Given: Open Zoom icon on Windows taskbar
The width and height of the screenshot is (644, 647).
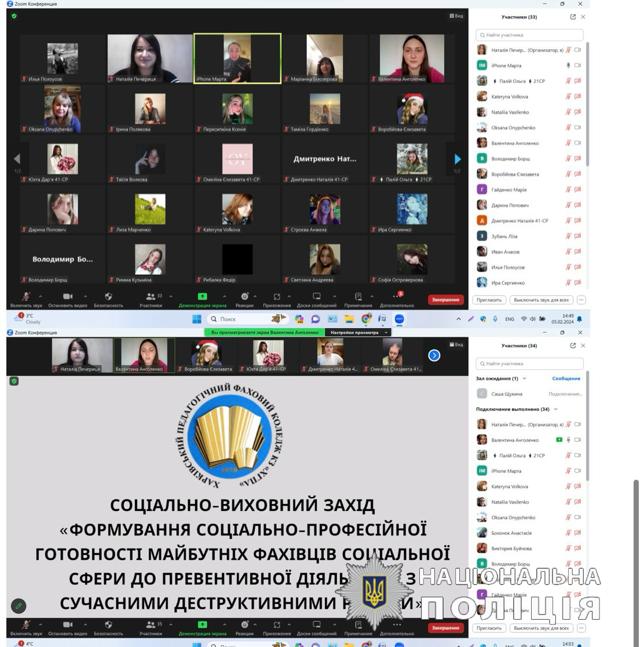Looking at the screenshot, I should tap(399, 319).
